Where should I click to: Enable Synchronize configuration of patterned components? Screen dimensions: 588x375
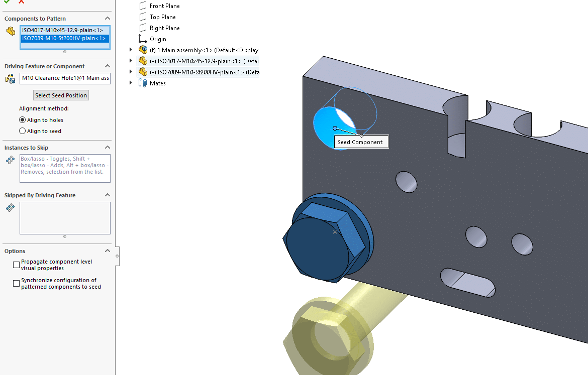click(x=17, y=284)
